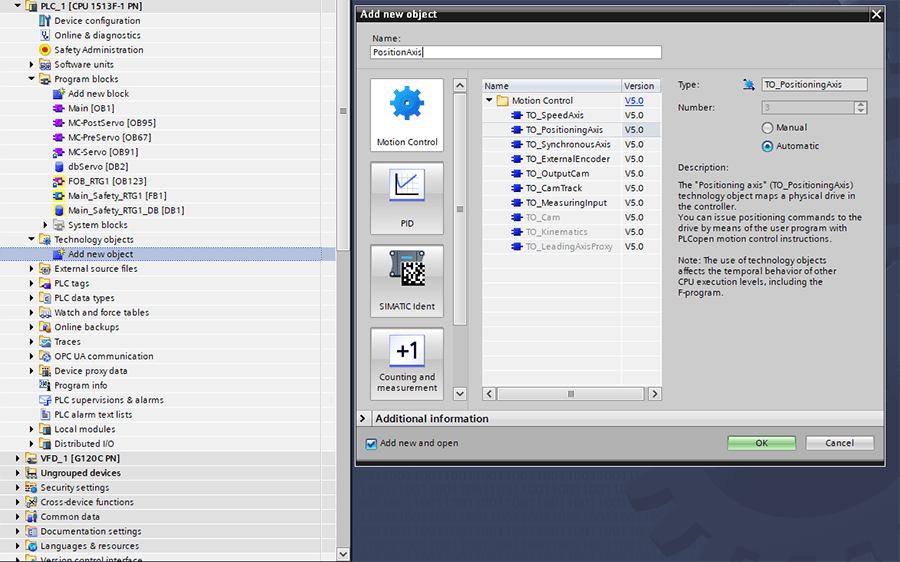The height and width of the screenshot is (562, 900).
Task: Click the scroll-right arrow of object list
Action: point(654,394)
